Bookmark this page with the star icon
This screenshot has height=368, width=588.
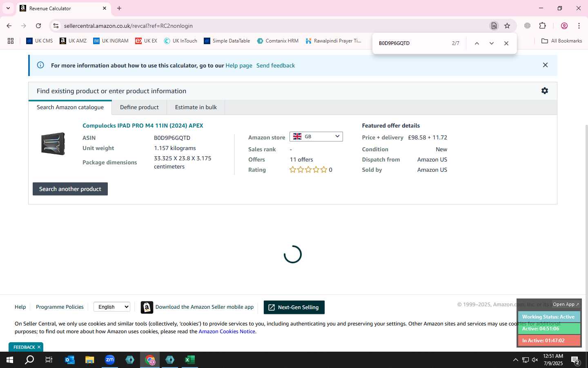click(x=507, y=26)
